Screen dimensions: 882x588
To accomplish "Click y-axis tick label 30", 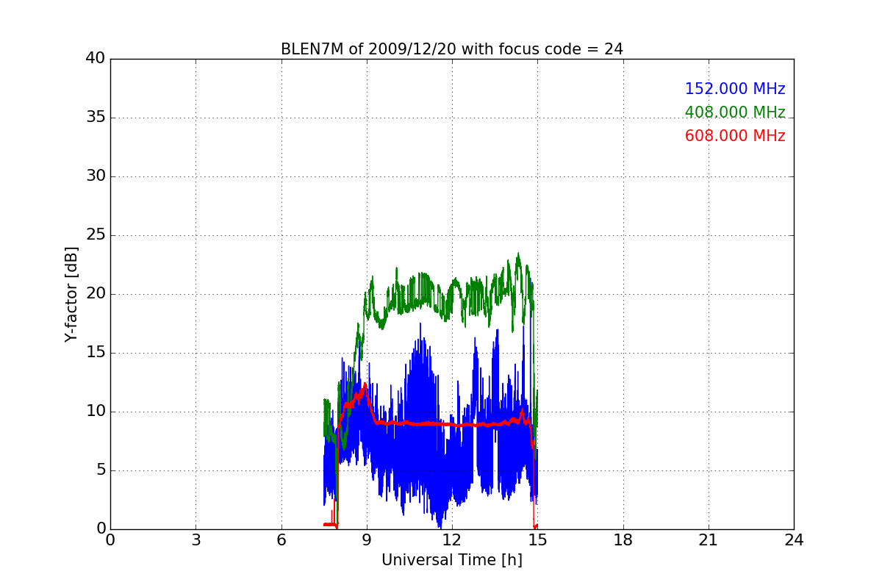I will click(96, 176).
